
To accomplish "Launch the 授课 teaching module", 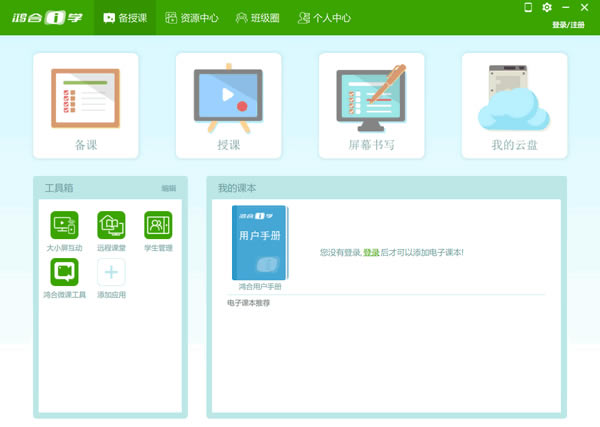I will pyautogui.click(x=228, y=105).
